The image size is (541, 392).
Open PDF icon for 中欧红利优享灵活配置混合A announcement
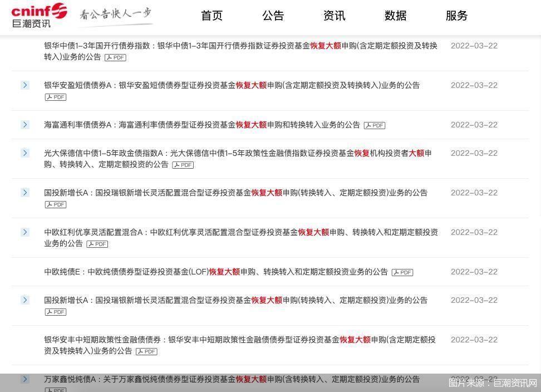(x=97, y=244)
